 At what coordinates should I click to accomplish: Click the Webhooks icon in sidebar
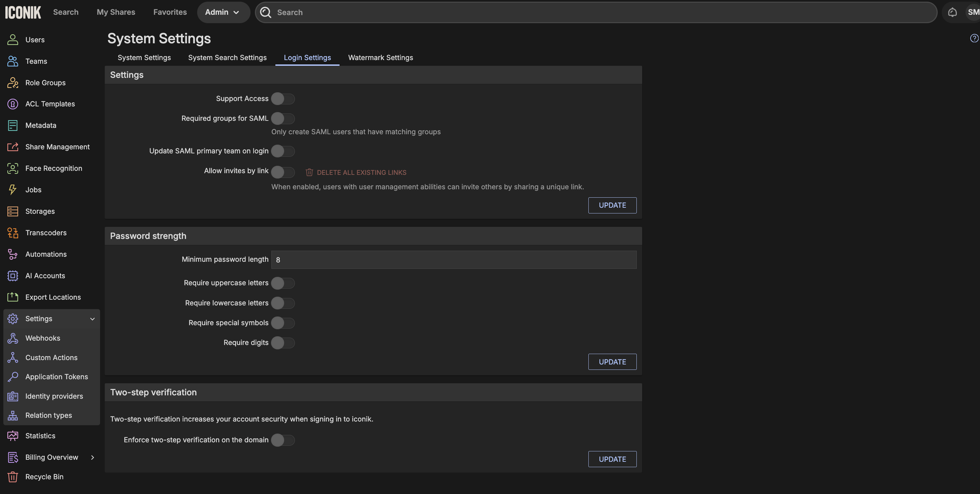[12, 338]
